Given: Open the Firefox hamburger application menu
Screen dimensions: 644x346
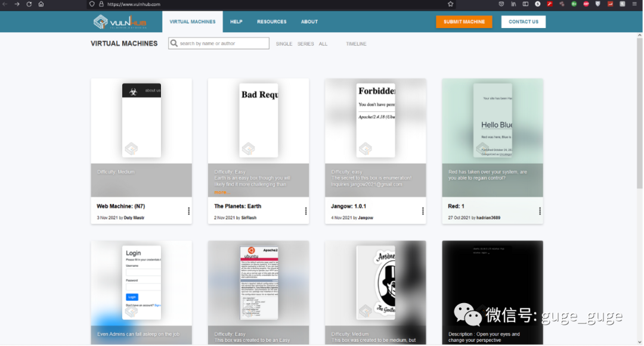Looking at the screenshot, I should tap(634, 4).
